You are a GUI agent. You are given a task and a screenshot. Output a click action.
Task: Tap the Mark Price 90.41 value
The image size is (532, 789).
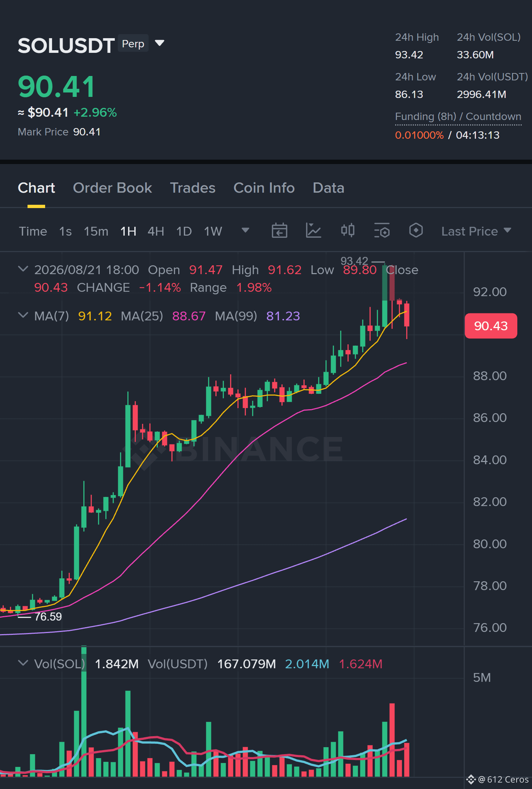click(x=87, y=132)
